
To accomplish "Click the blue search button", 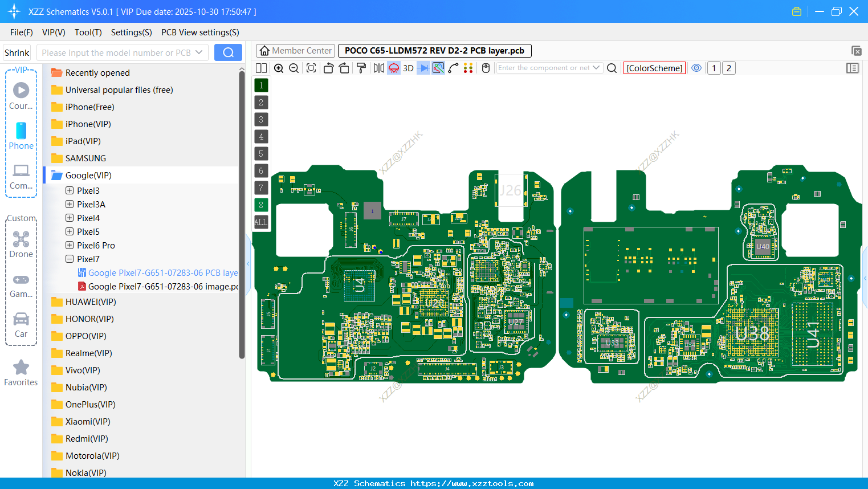I will point(228,52).
